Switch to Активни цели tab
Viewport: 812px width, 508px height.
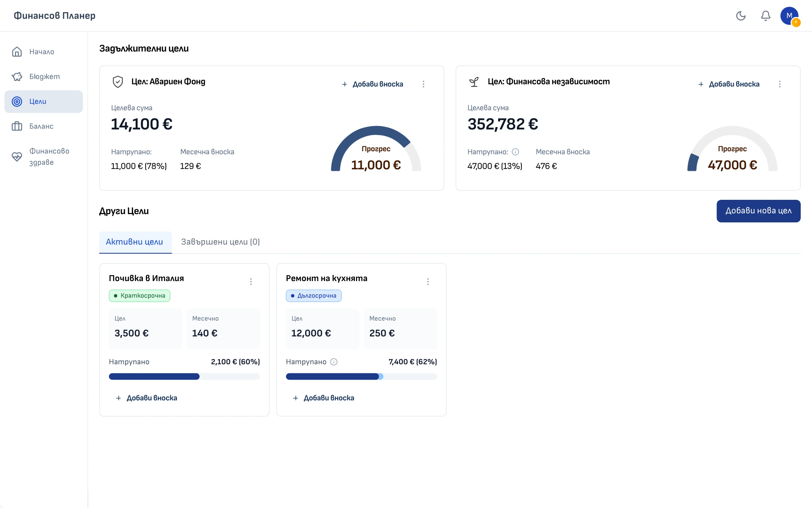coord(135,242)
